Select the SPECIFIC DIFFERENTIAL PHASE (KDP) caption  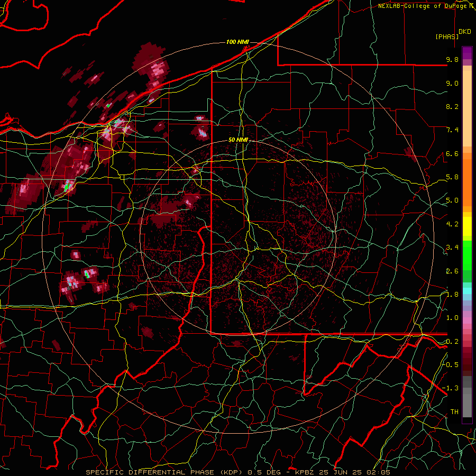pos(166,472)
